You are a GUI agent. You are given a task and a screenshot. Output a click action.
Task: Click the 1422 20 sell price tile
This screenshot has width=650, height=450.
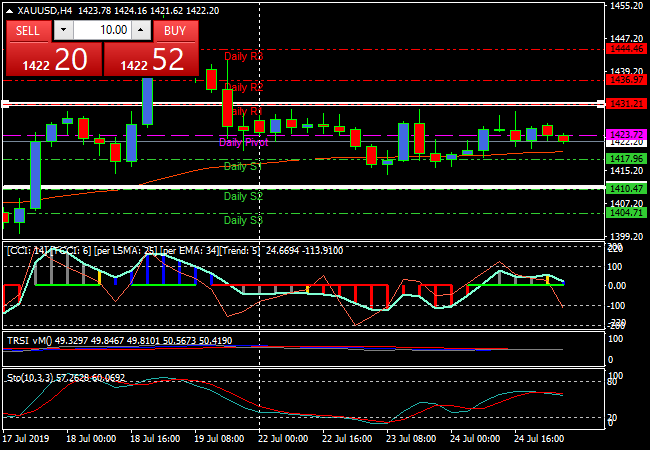pos(52,60)
